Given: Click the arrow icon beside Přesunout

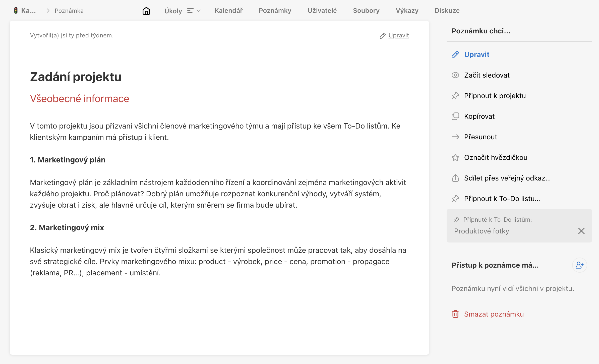Looking at the screenshot, I should pyautogui.click(x=455, y=137).
